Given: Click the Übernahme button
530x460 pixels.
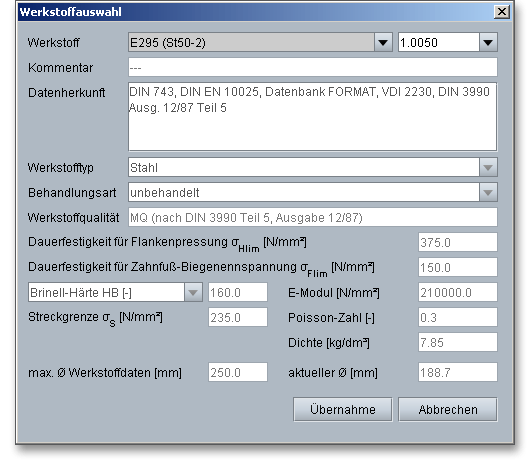Looking at the screenshot, I should pyautogui.click(x=342, y=409).
